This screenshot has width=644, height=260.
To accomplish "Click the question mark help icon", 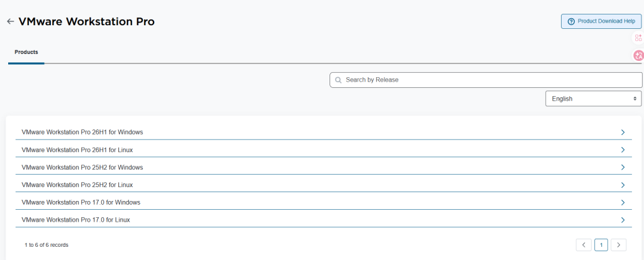I will pos(571,21).
